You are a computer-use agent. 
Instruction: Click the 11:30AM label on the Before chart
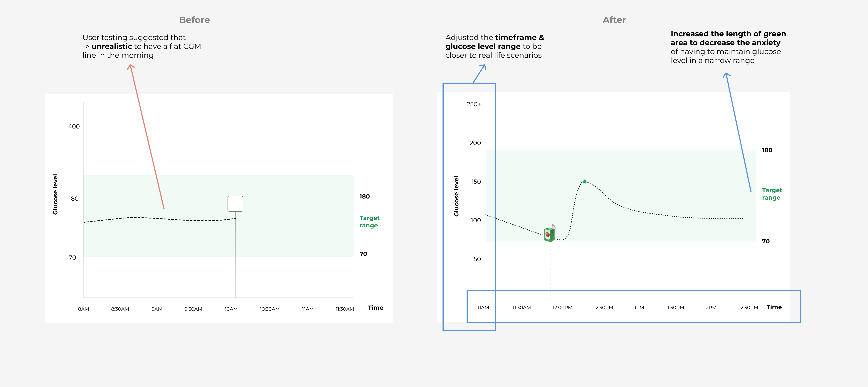click(345, 309)
